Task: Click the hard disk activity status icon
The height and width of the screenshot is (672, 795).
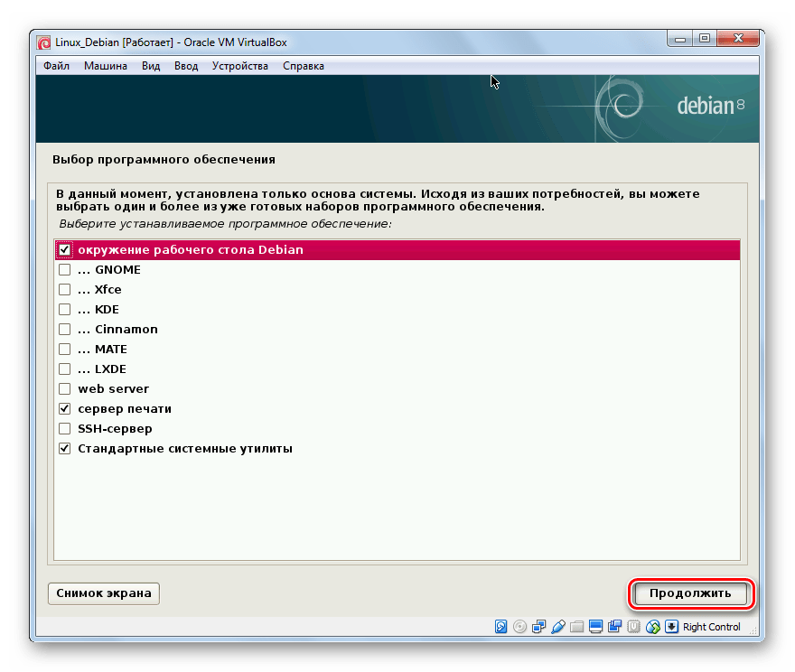Action: click(x=501, y=627)
